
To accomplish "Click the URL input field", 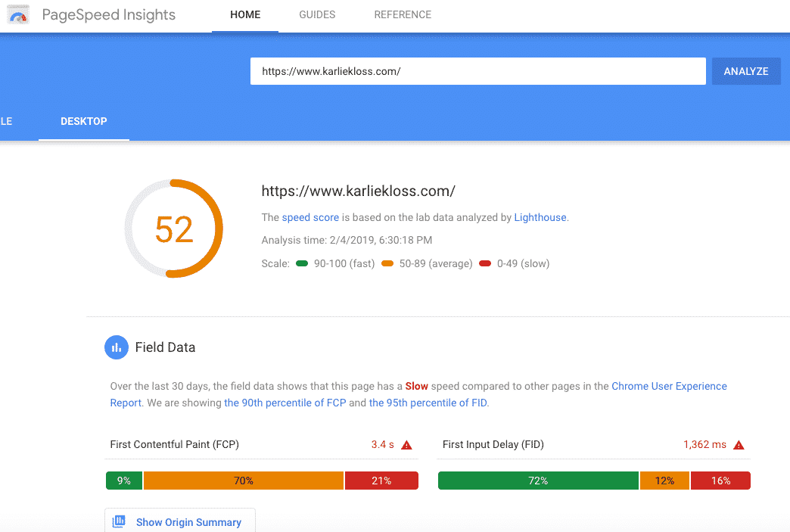I will 478,72.
